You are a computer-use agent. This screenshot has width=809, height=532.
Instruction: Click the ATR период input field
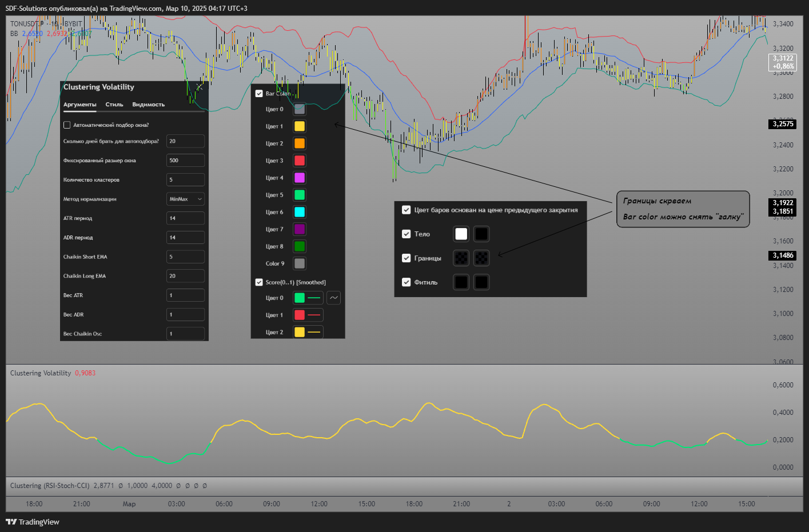(185, 218)
